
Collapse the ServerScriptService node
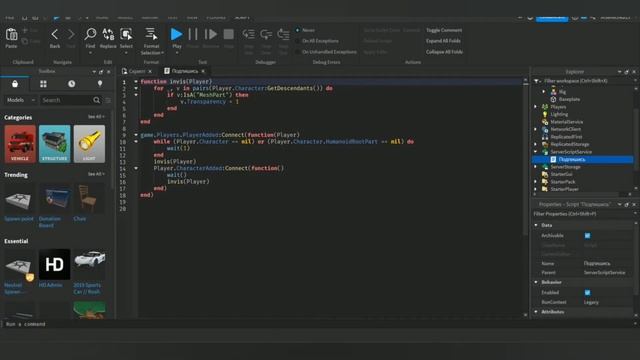click(x=536, y=152)
